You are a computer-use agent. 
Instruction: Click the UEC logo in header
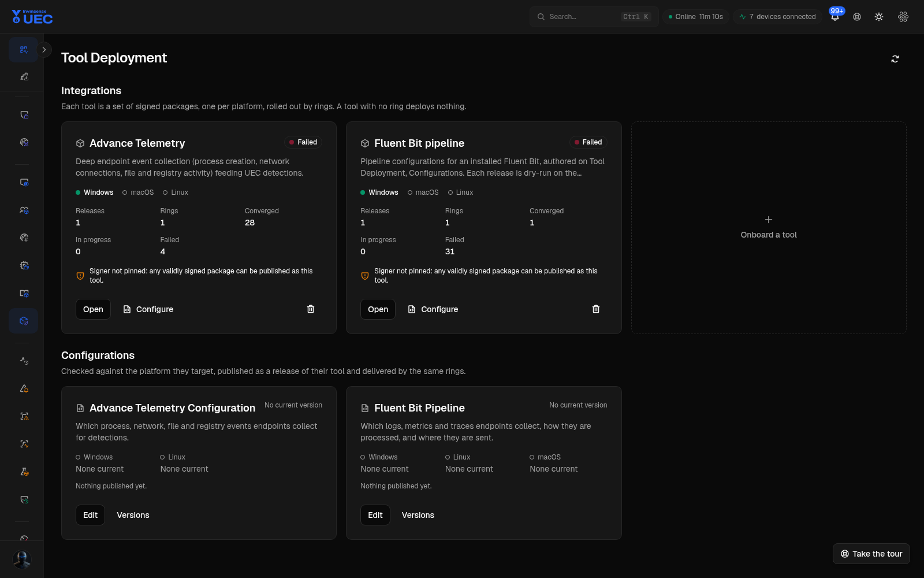tap(32, 17)
